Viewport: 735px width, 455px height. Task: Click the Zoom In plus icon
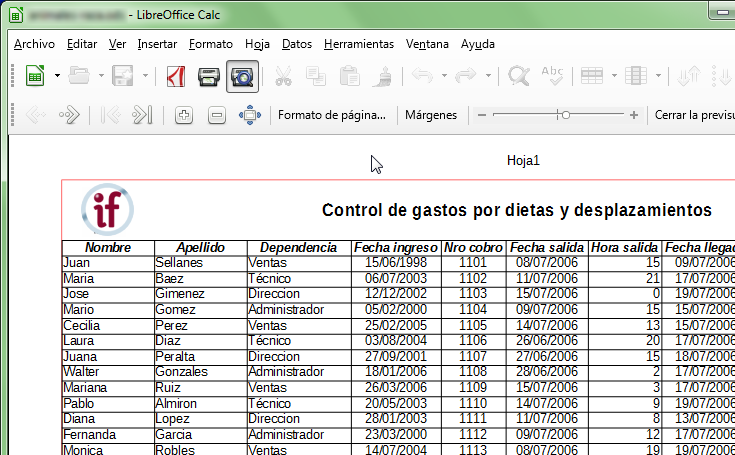pos(184,115)
